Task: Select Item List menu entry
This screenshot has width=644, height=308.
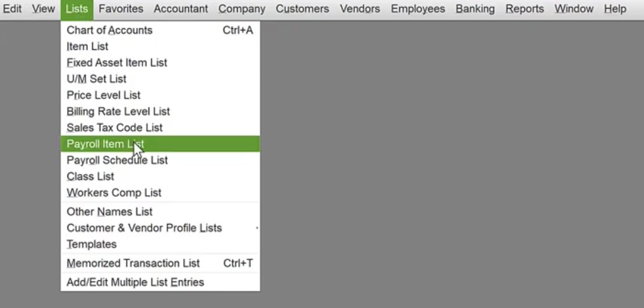Action: coord(87,46)
